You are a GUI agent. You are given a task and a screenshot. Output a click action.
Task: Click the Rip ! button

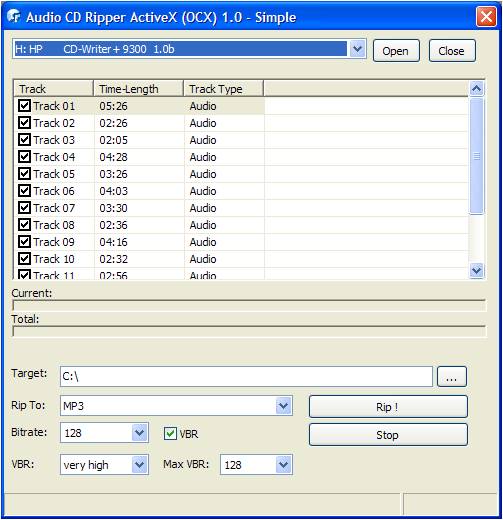tap(388, 407)
